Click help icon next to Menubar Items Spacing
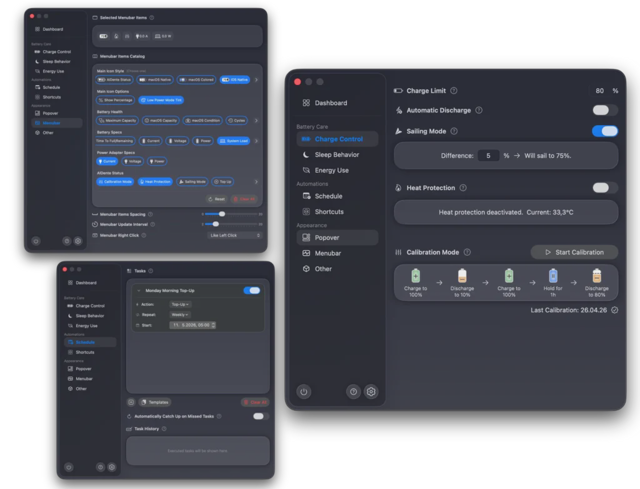 [x=150, y=214]
